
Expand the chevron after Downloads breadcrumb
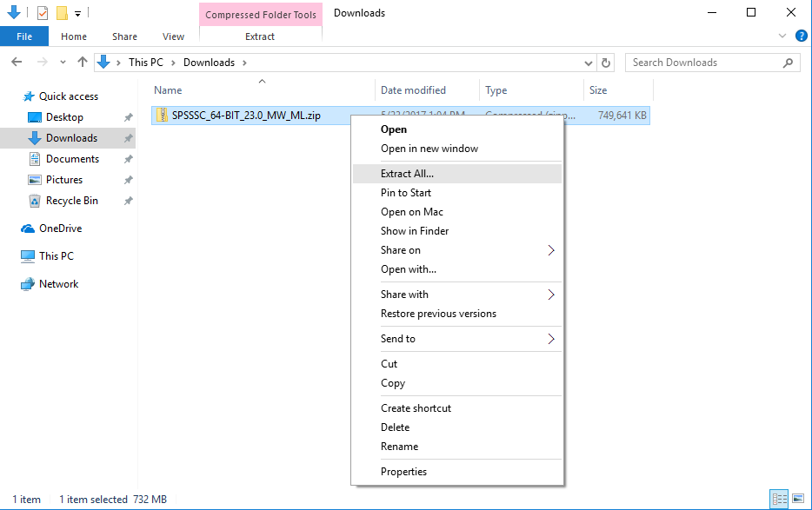(244, 63)
